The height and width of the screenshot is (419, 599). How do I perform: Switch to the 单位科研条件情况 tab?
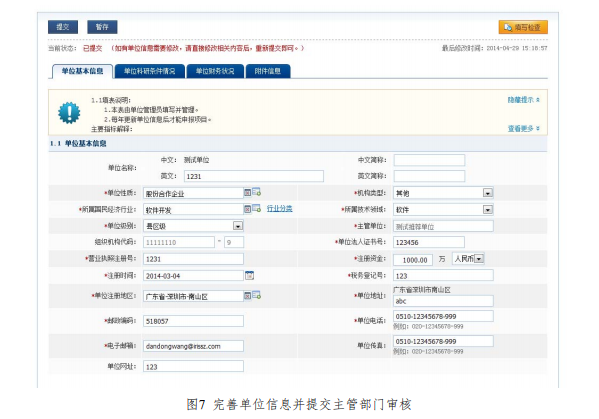click(149, 71)
